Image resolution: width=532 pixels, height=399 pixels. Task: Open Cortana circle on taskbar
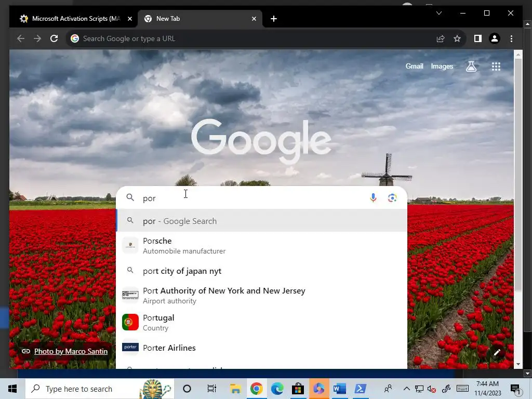[x=187, y=389]
